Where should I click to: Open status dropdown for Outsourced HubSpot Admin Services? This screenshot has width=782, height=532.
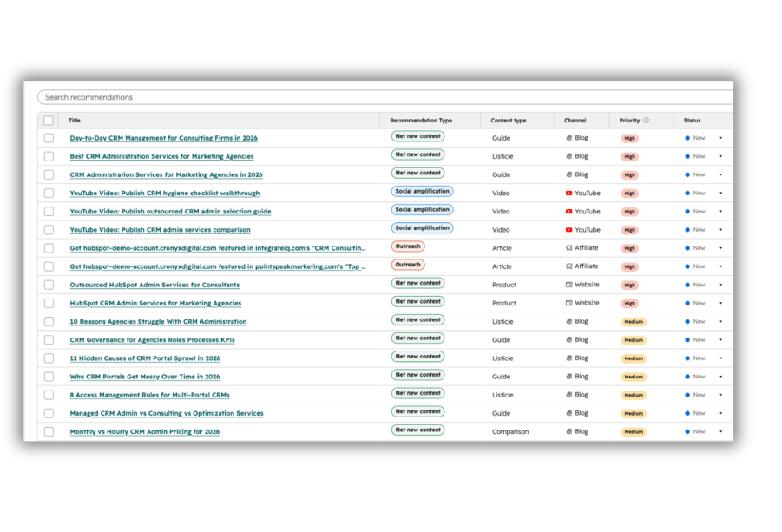click(720, 285)
